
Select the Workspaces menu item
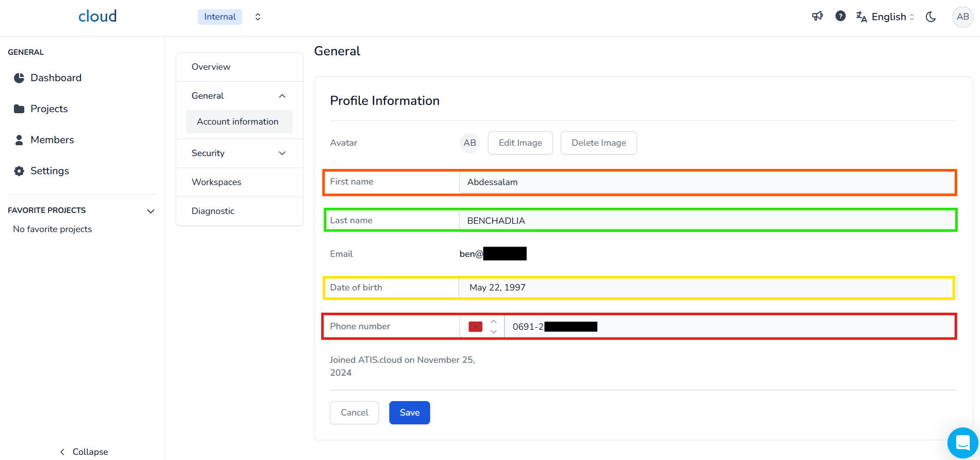pyautogui.click(x=216, y=182)
